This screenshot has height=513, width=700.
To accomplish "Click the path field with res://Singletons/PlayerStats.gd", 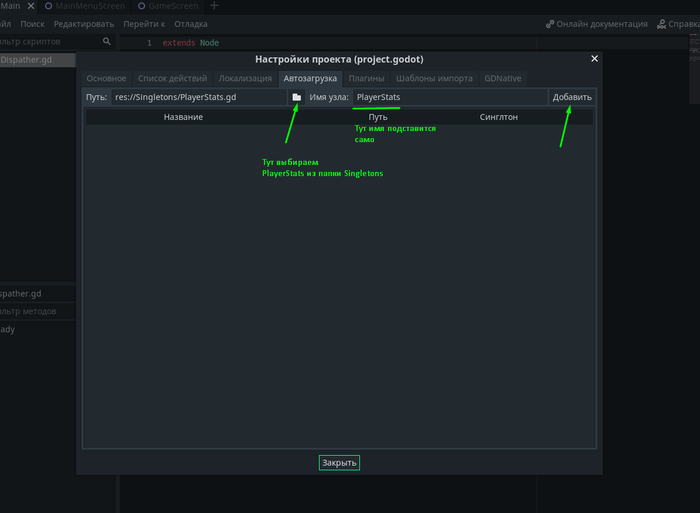I will point(197,97).
